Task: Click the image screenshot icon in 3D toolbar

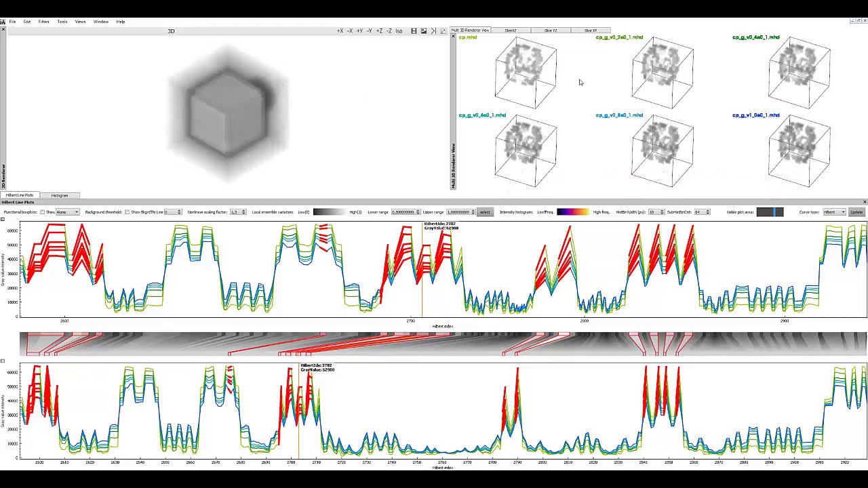Action: tap(424, 30)
